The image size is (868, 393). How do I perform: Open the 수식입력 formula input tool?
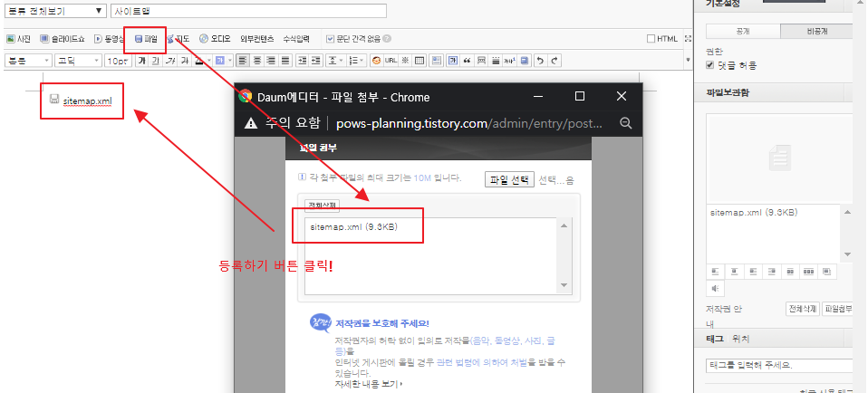(296, 39)
